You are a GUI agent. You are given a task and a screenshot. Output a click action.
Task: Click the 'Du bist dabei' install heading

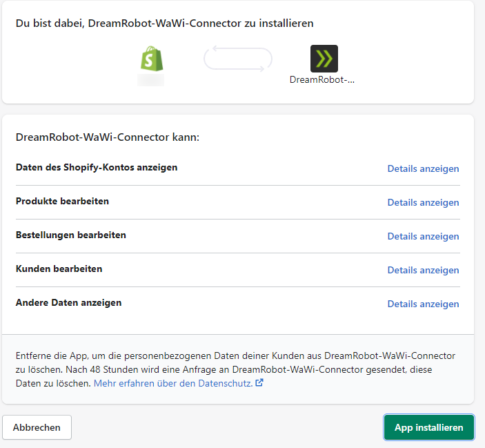tap(165, 23)
